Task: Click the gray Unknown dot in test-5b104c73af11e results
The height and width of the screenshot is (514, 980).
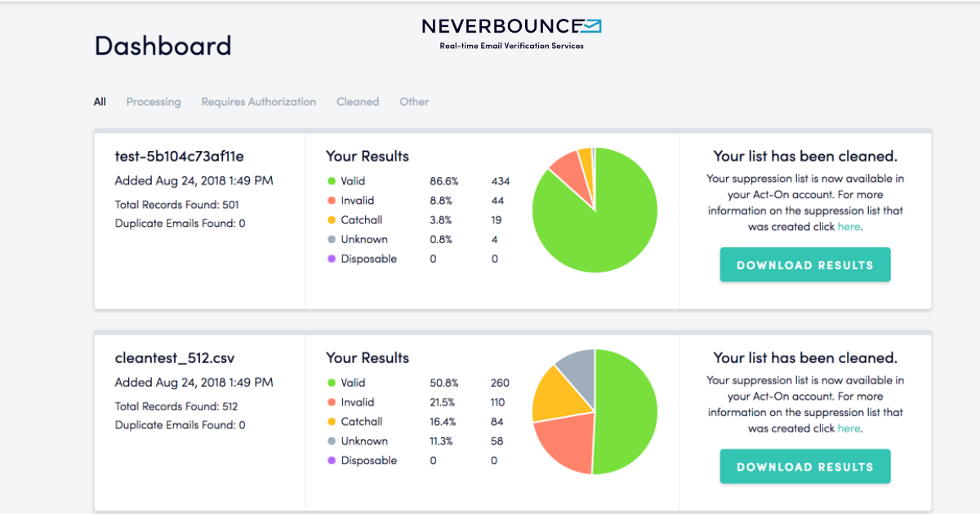Action: 332,240
